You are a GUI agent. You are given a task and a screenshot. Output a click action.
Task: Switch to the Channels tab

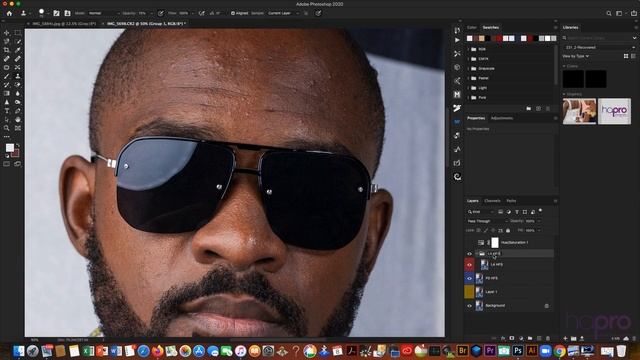[x=492, y=201]
